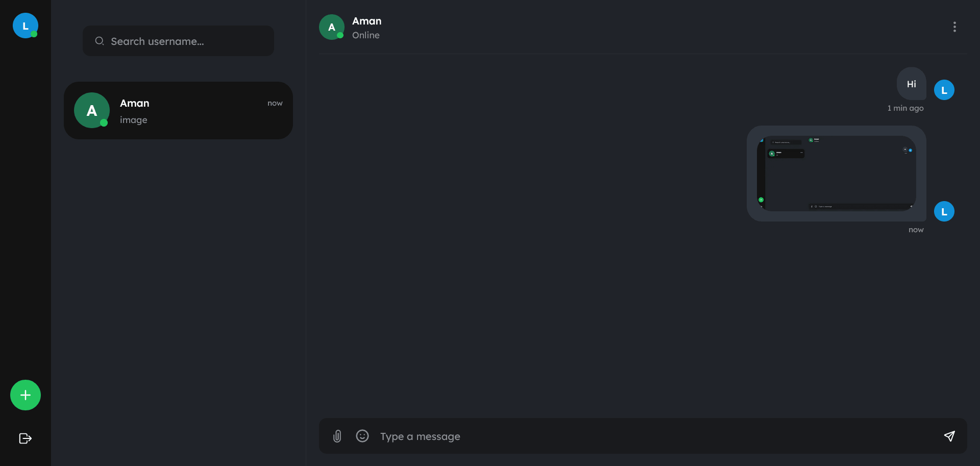This screenshot has width=980, height=466.
Task: Select the Aman conversation in chat list
Action: click(178, 110)
